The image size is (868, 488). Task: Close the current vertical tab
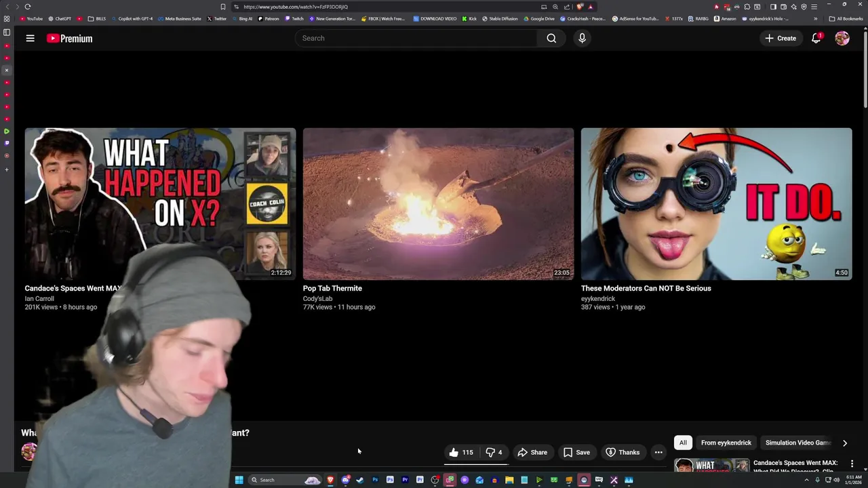click(7, 70)
